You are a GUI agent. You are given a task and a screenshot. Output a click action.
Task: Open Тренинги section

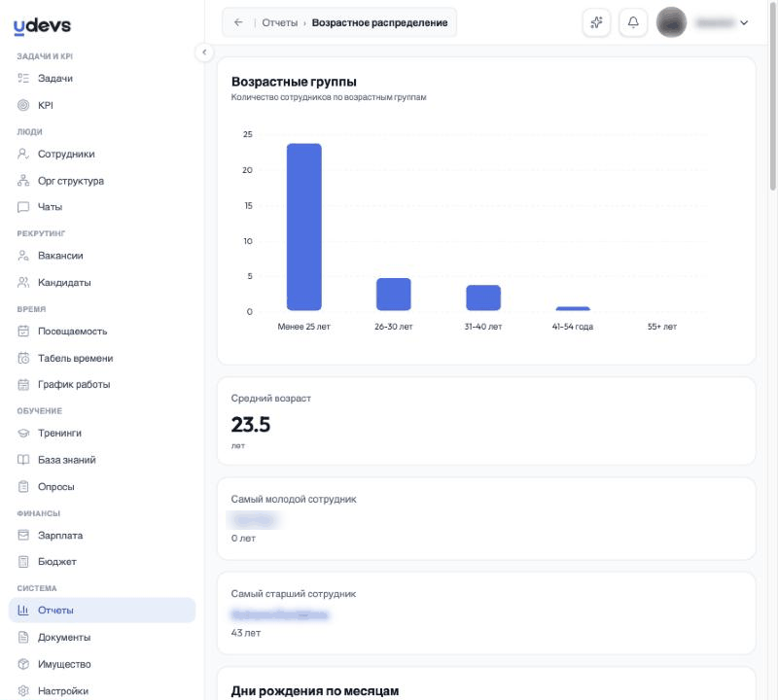102,433
